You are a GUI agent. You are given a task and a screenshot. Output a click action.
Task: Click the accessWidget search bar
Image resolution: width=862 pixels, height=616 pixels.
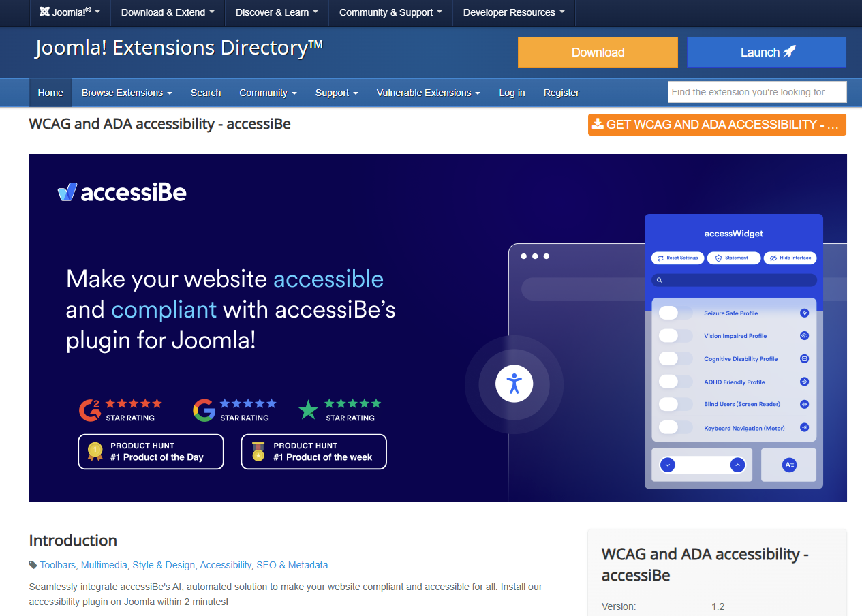tap(734, 280)
